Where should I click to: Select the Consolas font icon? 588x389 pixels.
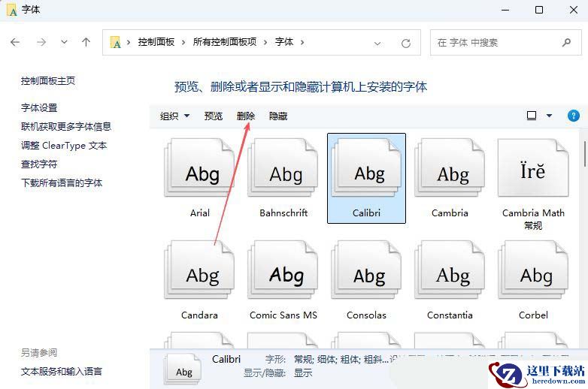pos(366,270)
